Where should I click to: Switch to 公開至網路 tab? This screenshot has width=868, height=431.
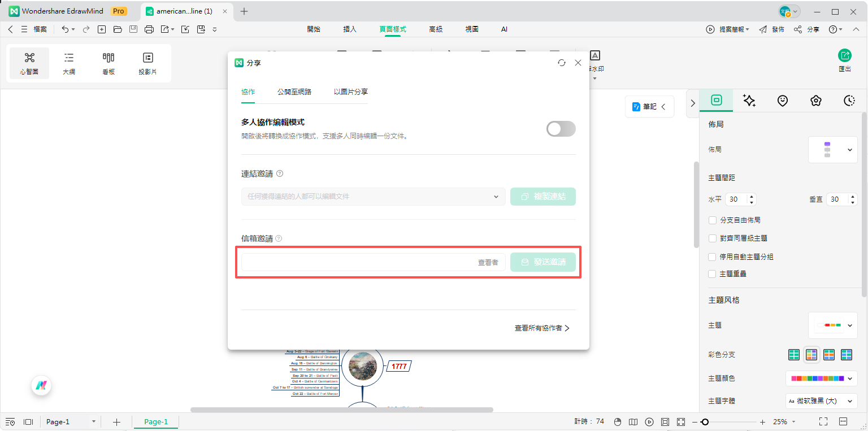pos(294,91)
